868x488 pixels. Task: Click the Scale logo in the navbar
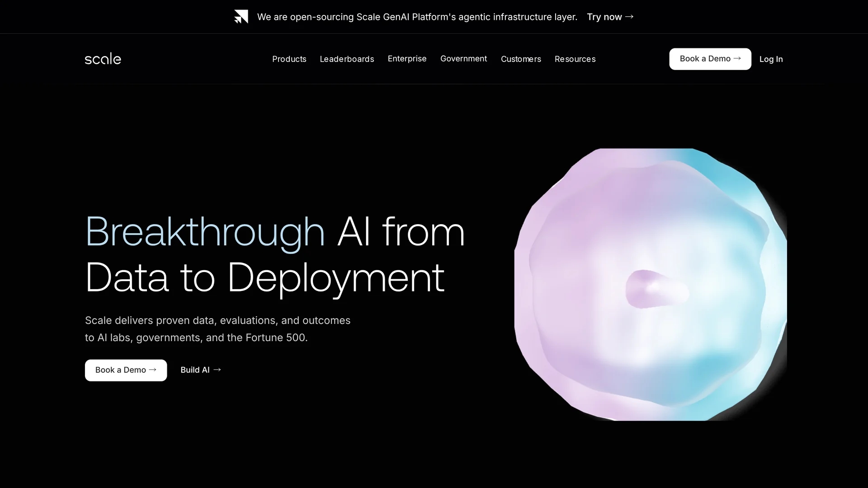(103, 59)
